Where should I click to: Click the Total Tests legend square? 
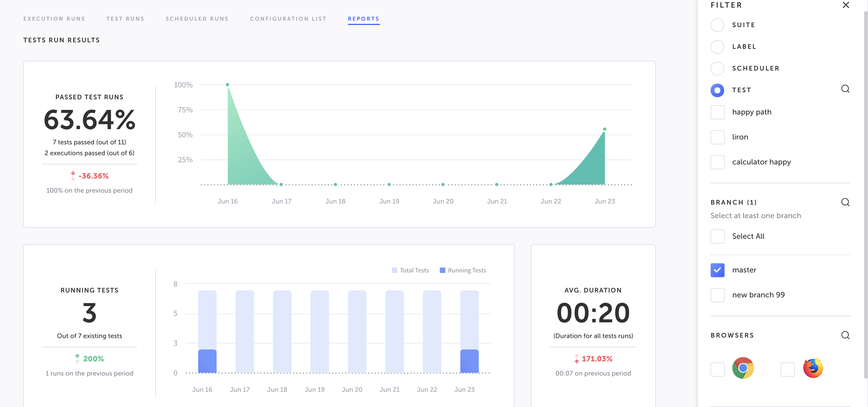395,270
